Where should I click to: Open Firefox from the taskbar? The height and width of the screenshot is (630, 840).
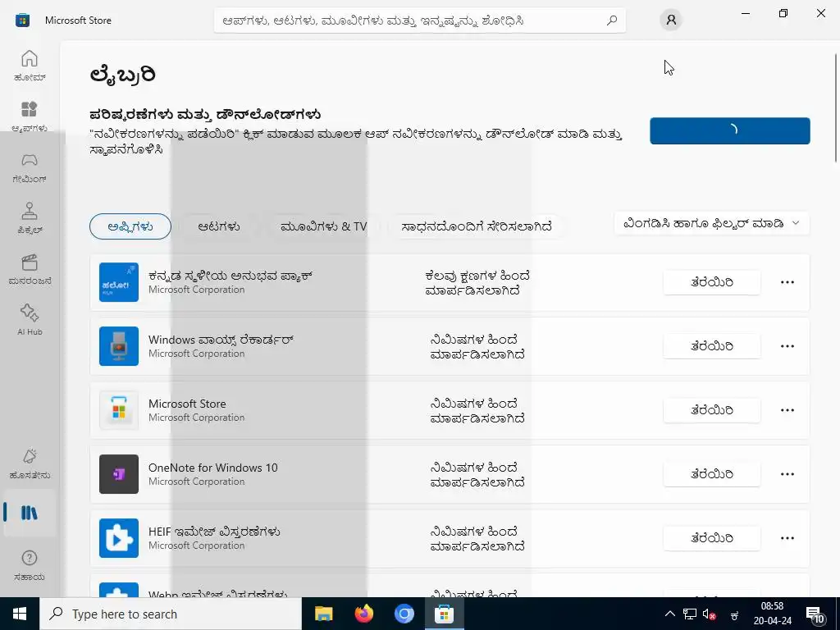(364, 614)
